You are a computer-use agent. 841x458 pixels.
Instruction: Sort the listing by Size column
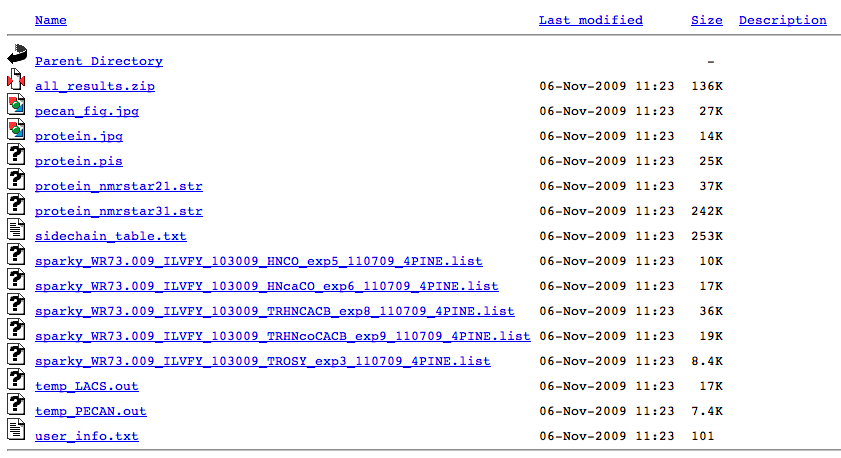point(706,20)
